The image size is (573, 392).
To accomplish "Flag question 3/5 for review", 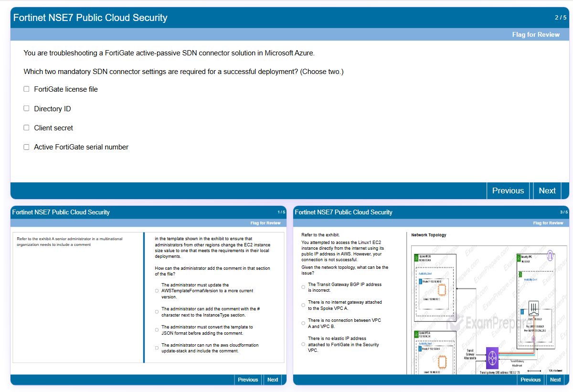I will [x=548, y=223].
